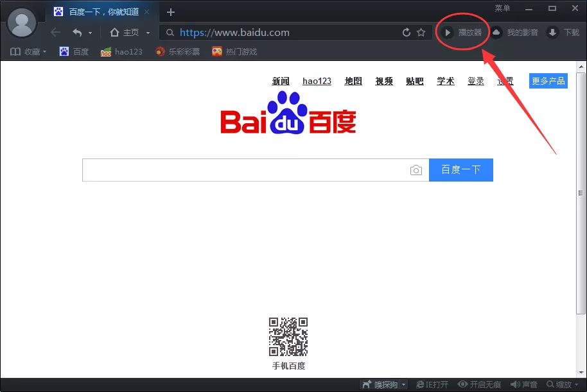Expand the 嗅探狗 dropdown arrow
The width and height of the screenshot is (587, 392).
coord(403,384)
